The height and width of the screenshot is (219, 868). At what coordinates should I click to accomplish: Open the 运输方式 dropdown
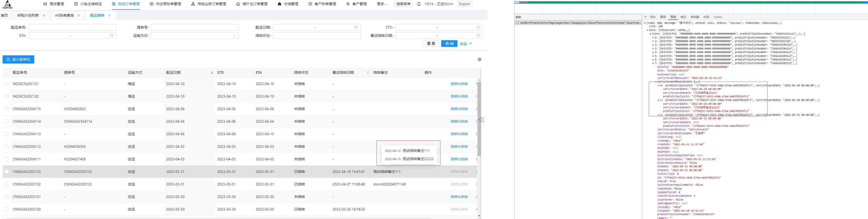[x=194, y=36]
